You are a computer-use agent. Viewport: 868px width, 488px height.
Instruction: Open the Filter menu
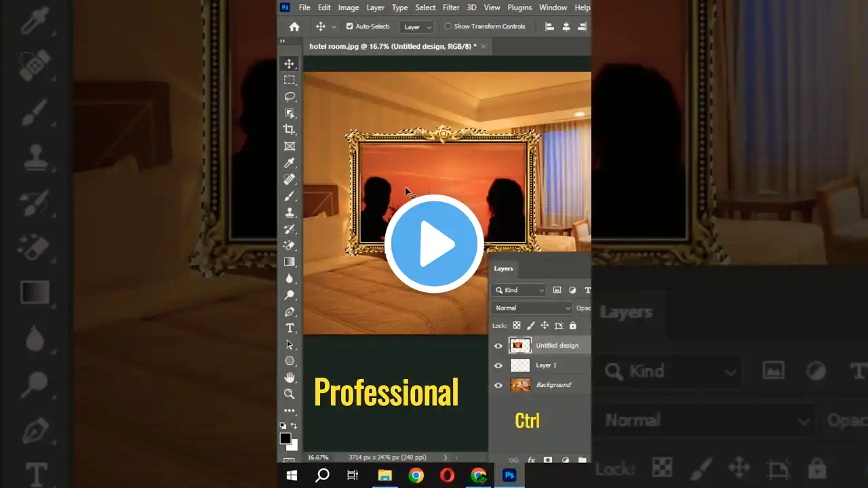tap(451, 7)
